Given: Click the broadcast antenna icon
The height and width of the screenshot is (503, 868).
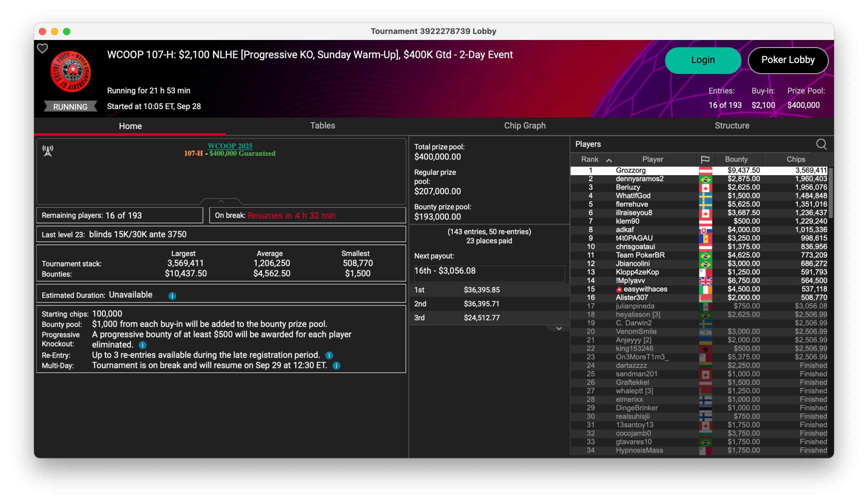Looking at the screenshot, I should click(x=48, y=151).
